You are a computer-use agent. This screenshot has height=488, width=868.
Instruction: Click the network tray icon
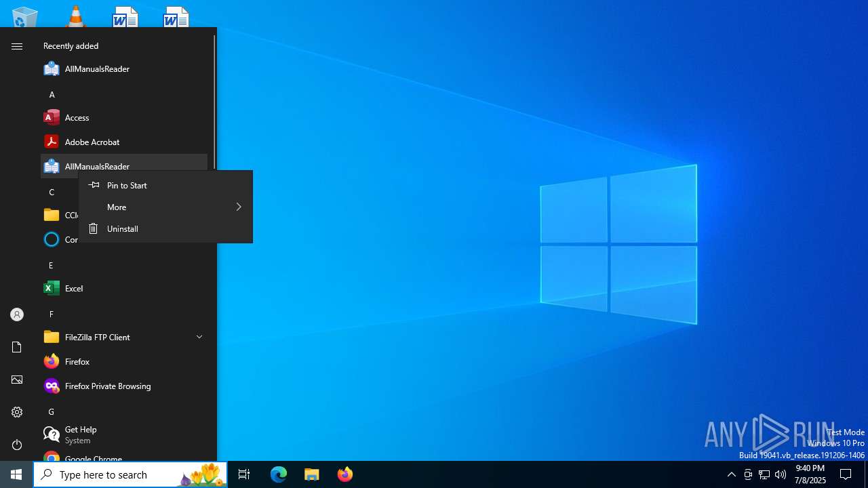[x=764, y=474]
